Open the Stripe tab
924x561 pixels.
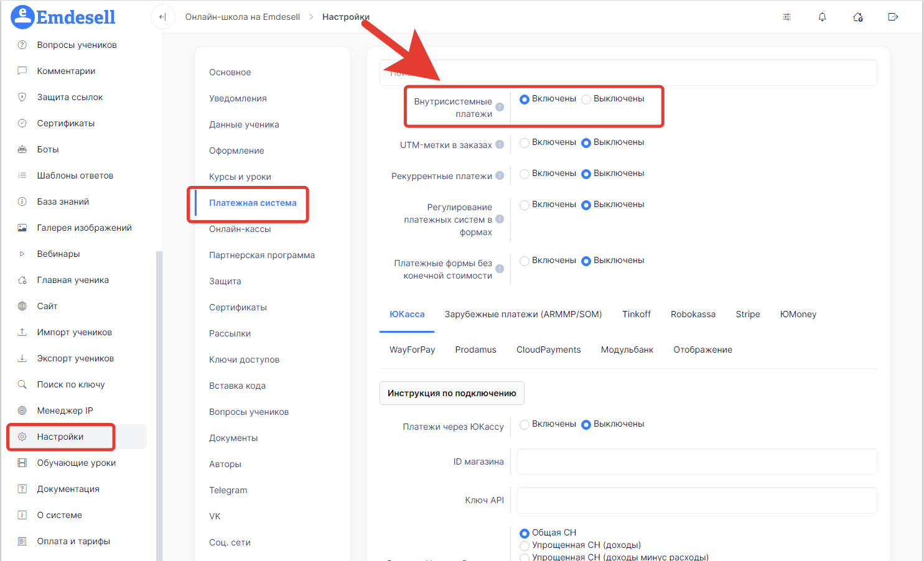[x=748, y=314]
